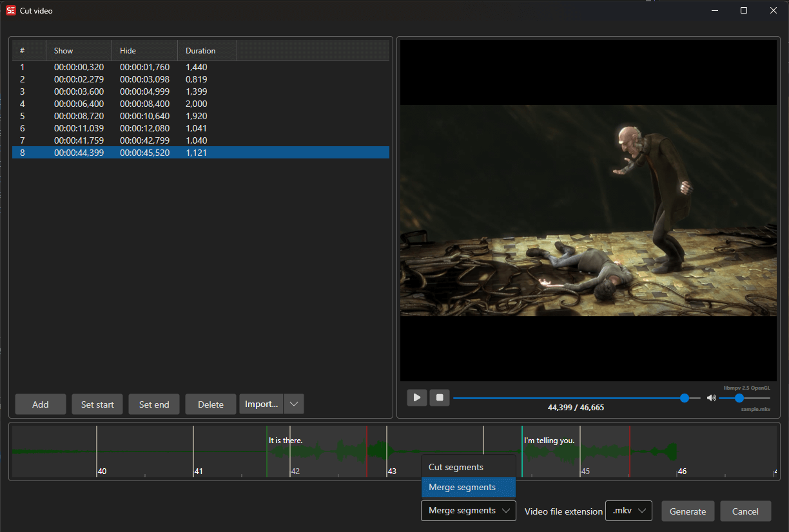Open the Merge segments mode dropdown

(x=468, y=510)
